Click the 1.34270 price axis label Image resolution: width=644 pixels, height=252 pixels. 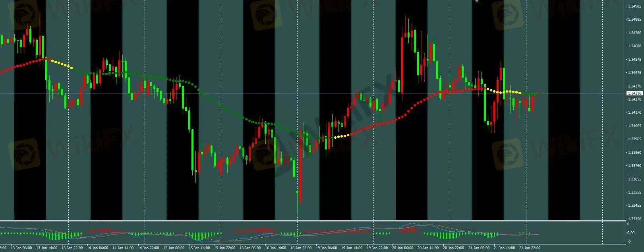(x=635, y=99)
